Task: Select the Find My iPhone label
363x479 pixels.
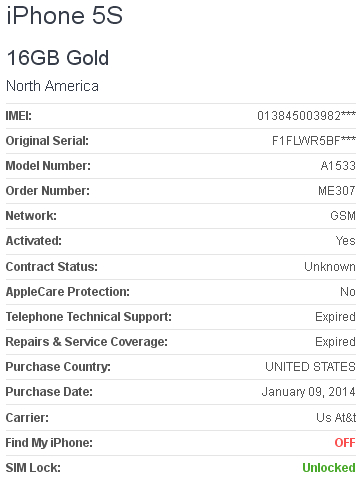Action: 49,443
